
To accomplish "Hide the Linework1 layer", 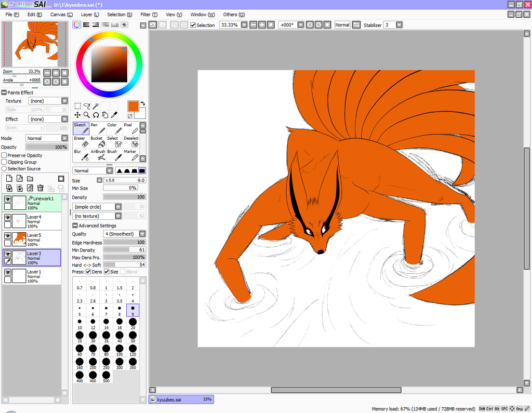I will (x=7, y=199).
